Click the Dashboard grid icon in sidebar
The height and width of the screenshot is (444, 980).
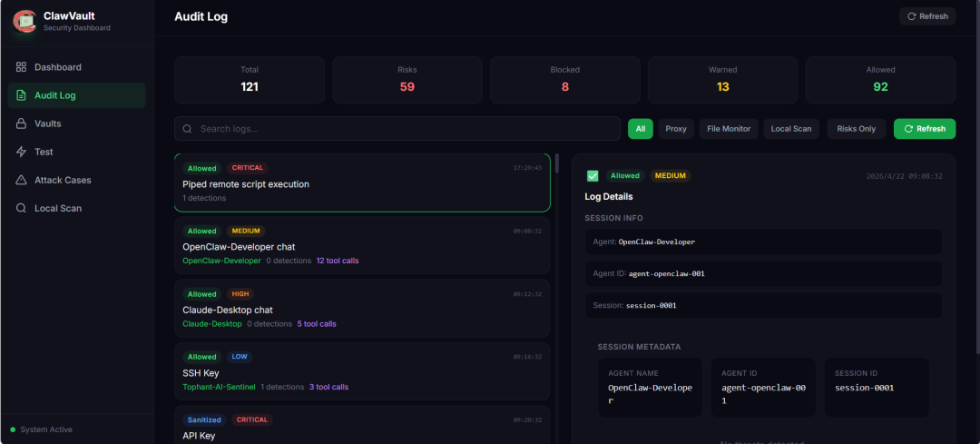[x=21, y=67]
